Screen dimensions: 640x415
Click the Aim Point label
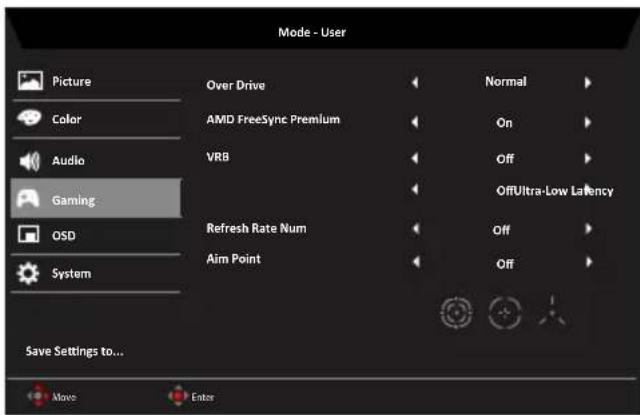233,259
